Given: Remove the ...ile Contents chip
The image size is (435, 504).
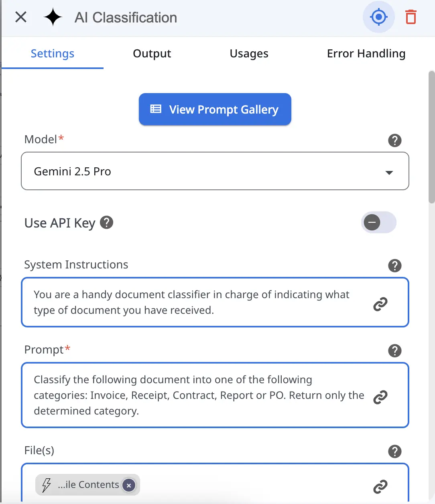Looking at the screenshot, I should (x=129, y=485).
